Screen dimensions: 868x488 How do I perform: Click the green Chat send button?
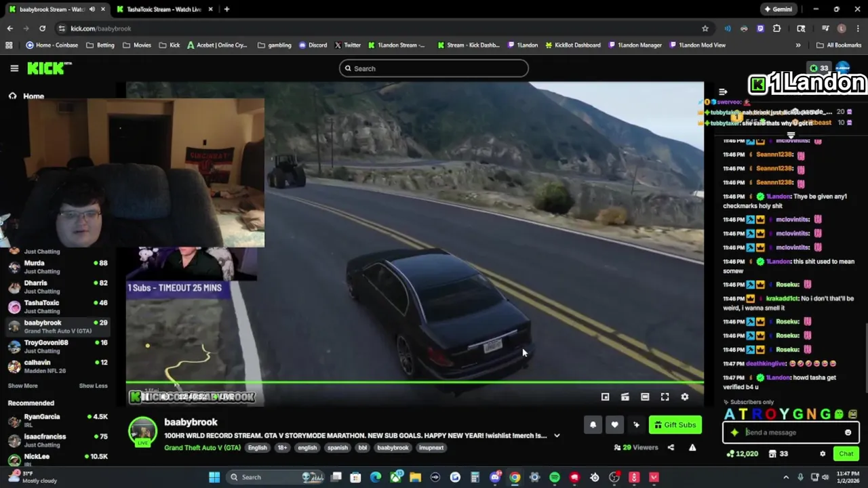[x=846, y=454]
